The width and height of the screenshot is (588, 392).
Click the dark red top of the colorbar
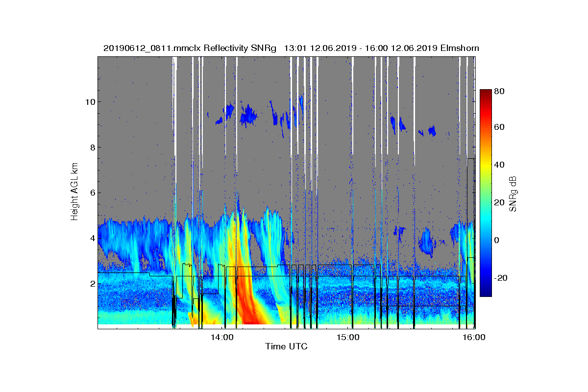tap(486, 93)
